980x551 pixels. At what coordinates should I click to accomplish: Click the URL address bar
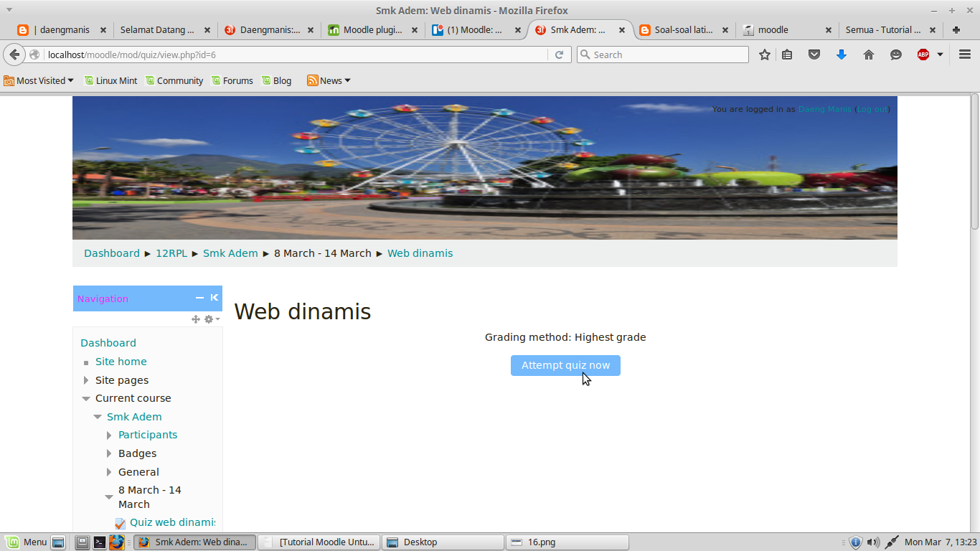pyautogui.click(x=294, y=55)
